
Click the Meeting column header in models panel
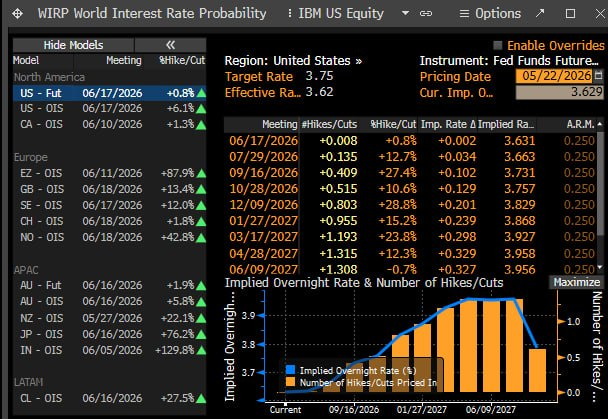[x=124, y=60]
